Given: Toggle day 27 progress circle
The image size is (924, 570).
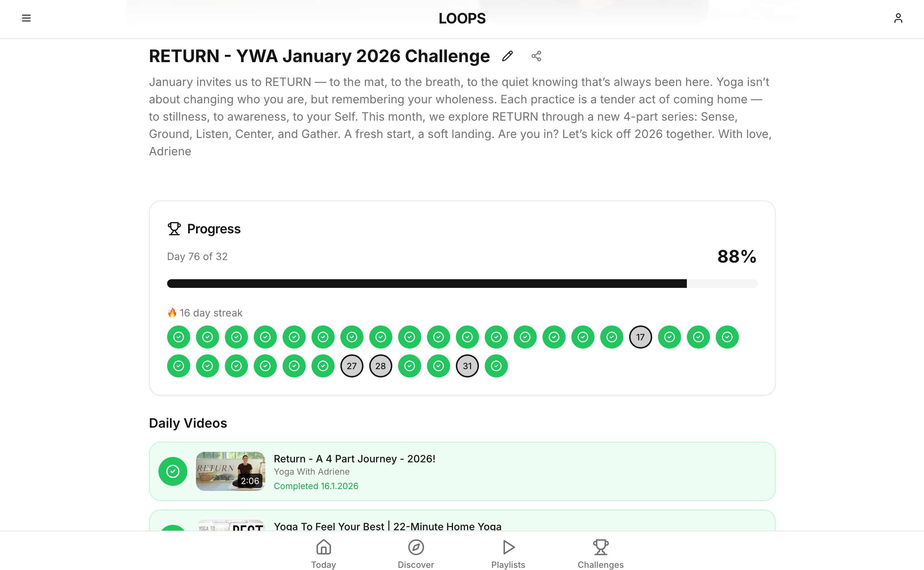Looking at the screenshot, I should click(x=352, y=366).
